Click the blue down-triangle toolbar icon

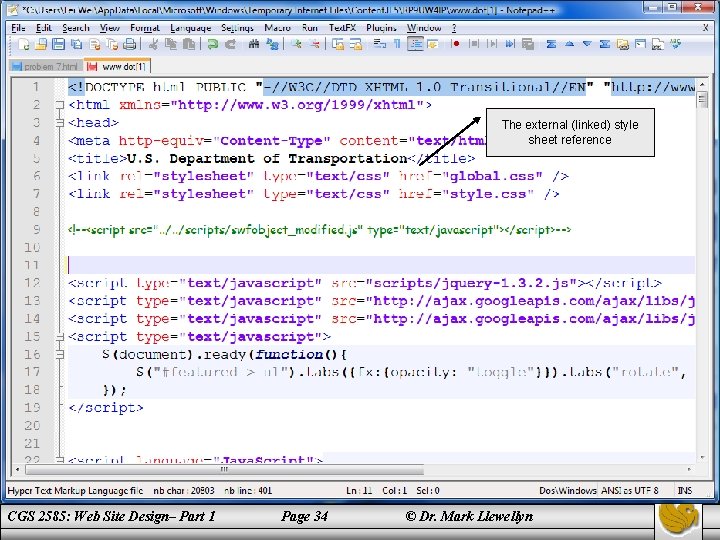point(587,45)
